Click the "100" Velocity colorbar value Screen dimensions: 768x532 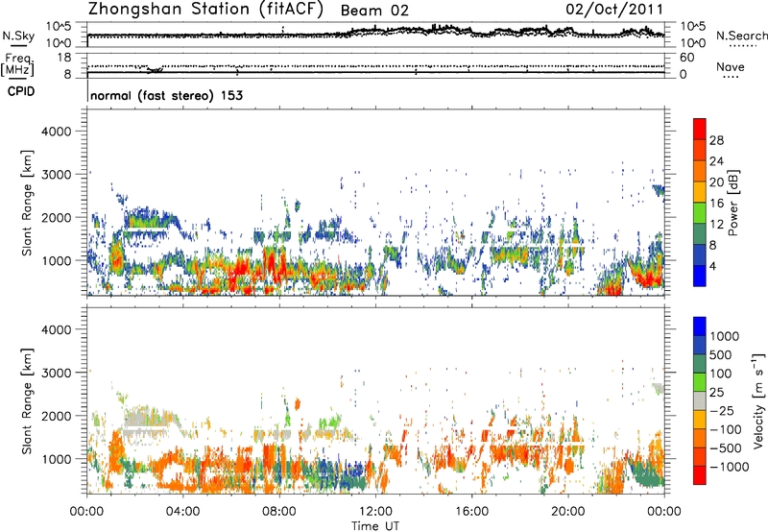point(721,374)
